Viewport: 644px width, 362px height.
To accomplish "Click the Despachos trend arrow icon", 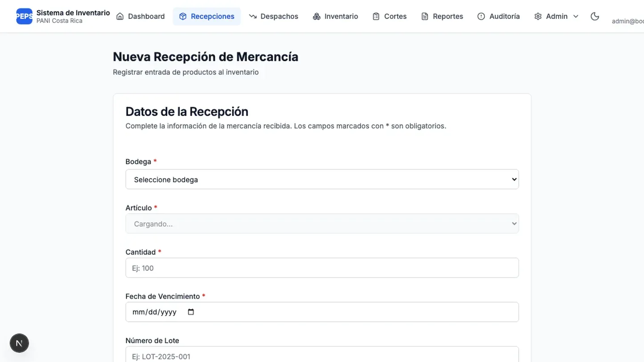I will point(253,16).
